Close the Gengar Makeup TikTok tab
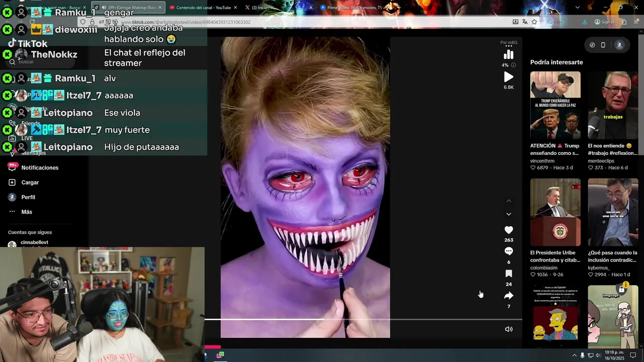644x362 pixels. point(160,8)
